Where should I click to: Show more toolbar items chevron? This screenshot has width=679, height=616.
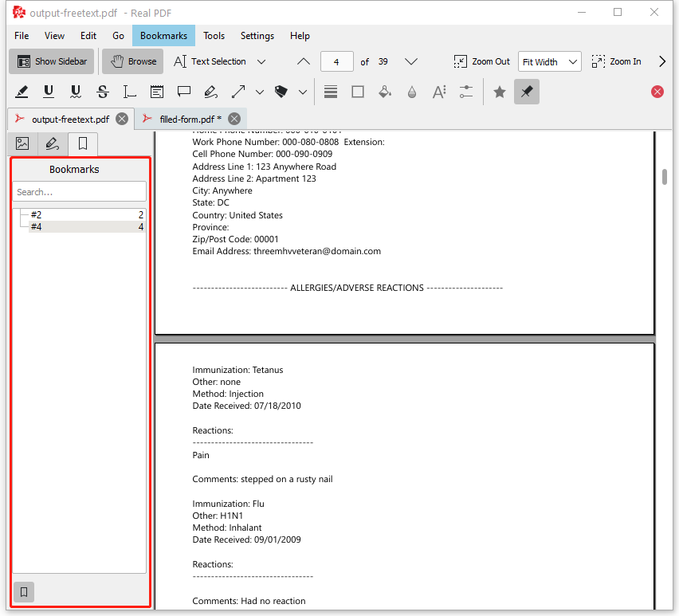click(662, 61)
